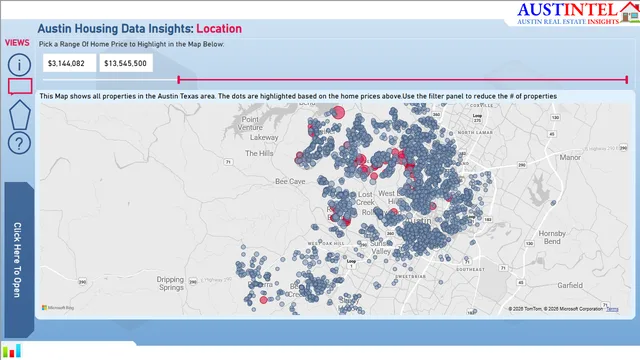Click the AustIntel logo

pos(577,13)
